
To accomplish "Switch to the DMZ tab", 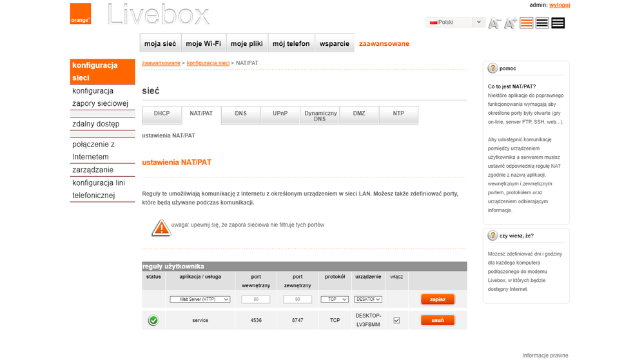I will (359, 114).
